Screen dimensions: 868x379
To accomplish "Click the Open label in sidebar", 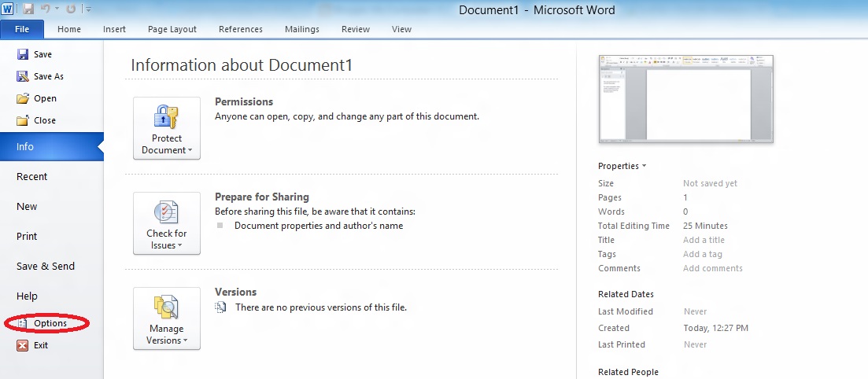I will [45, 98].
